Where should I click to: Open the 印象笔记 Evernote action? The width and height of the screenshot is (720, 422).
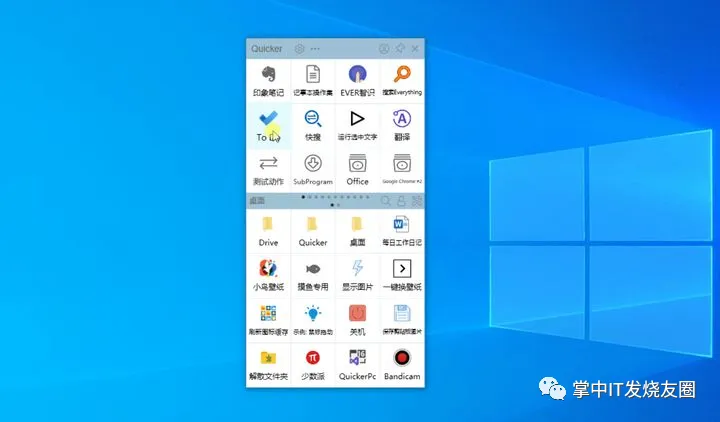coord(268,81)
